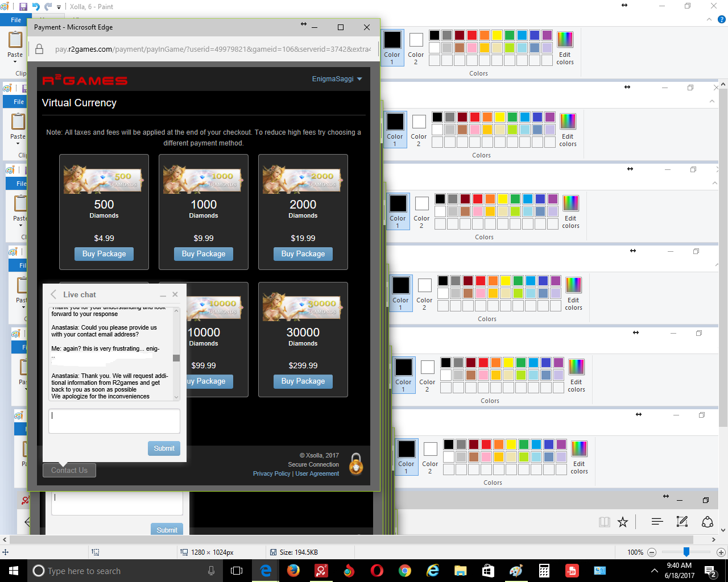Click the Windows Start button
This screenshot has height=582, width=728.
tap(14, 571)
